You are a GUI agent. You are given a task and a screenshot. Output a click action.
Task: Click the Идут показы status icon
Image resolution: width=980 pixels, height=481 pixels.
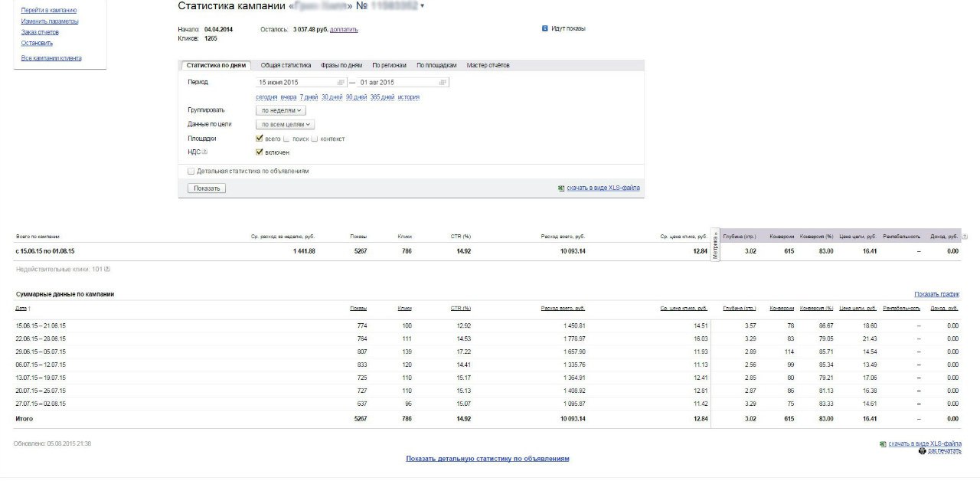(x=544, y=28)
